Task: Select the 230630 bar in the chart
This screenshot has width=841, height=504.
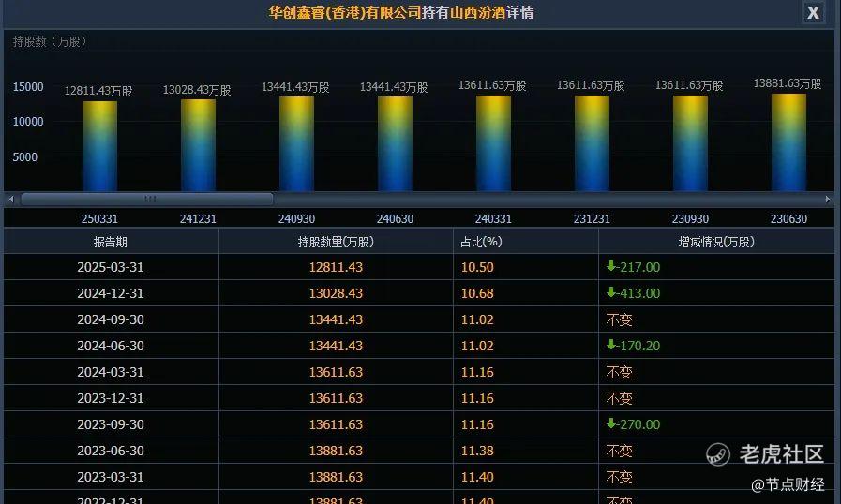Action: tap(789, 142)
